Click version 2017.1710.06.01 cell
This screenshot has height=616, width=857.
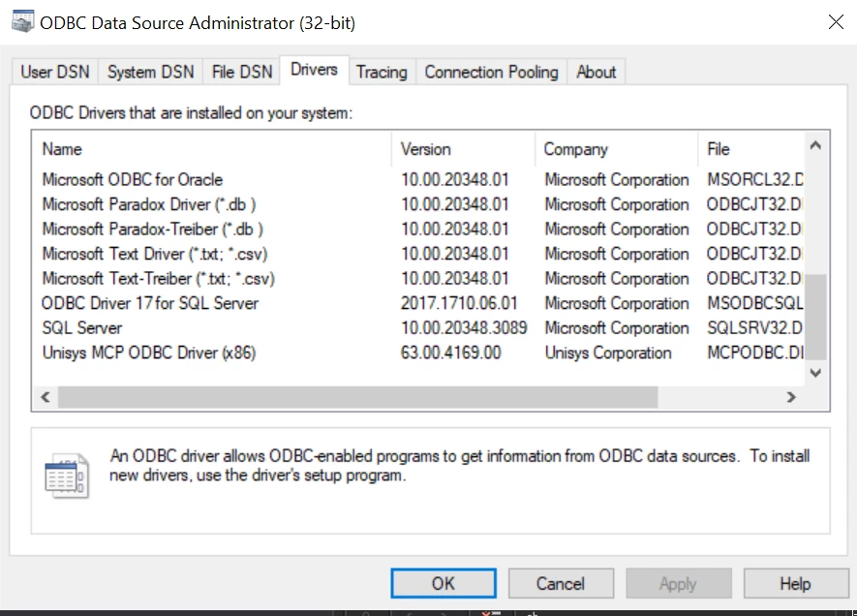[459, 303]
